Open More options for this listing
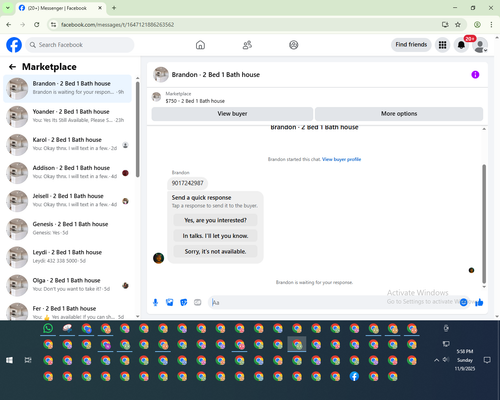 click(x=399, y=114)
